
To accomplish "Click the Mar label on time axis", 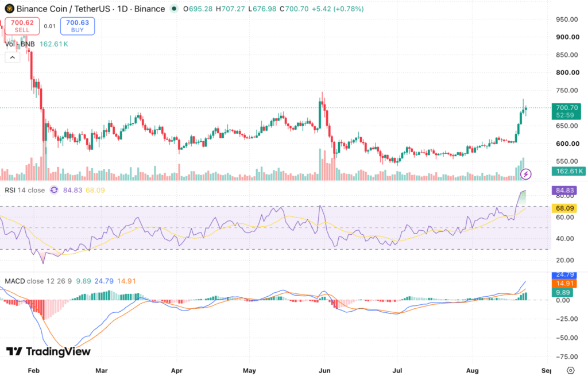I will (x=101, y=370).
